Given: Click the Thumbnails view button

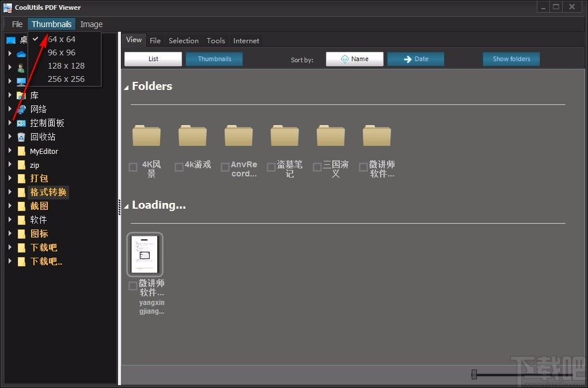Looking at the screenshot, I should click(x=214, y=59).
